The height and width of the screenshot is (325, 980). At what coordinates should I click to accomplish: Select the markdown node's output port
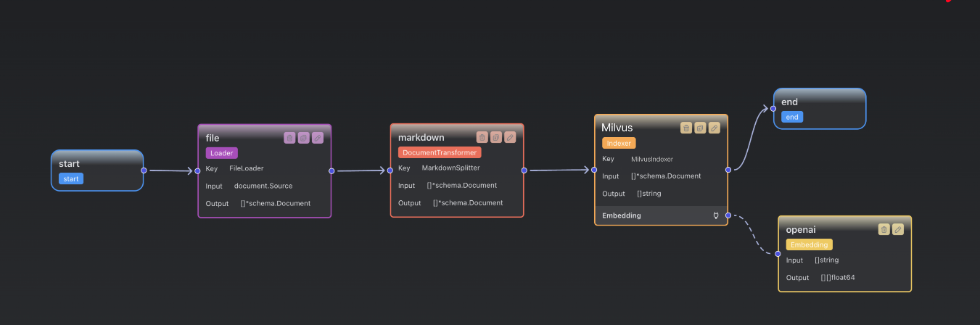(524, 170)
